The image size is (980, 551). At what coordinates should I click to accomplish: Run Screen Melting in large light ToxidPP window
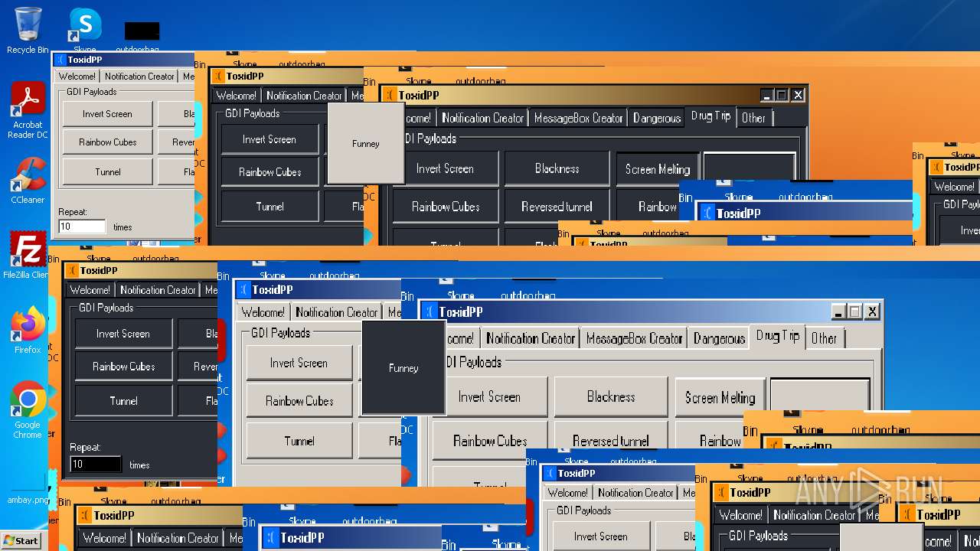[720, 396]
